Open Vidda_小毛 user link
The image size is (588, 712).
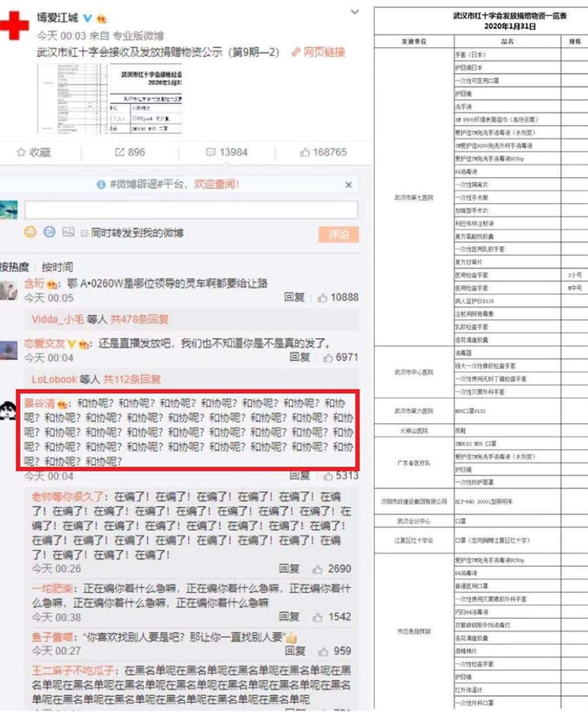pos(58,319)
